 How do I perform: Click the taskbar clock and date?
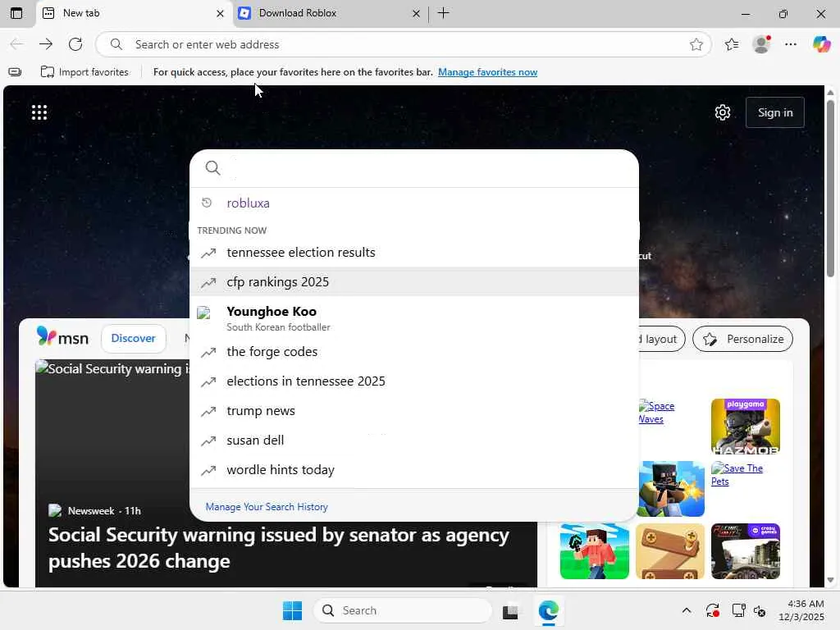[801, 610]
